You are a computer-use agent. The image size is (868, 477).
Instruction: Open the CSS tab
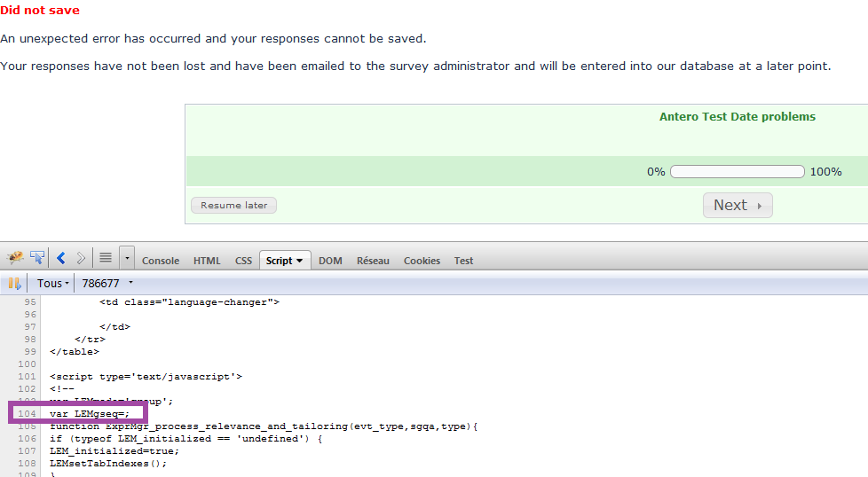click(243, 261)
